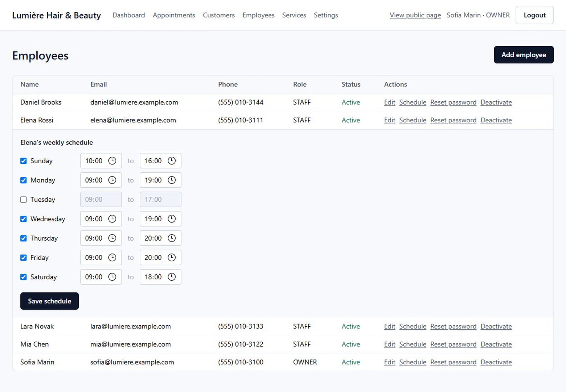The width and height of the screenshot is (566, 392).
Task: Click Thursday end time clock icon
Action: point(172,238)
